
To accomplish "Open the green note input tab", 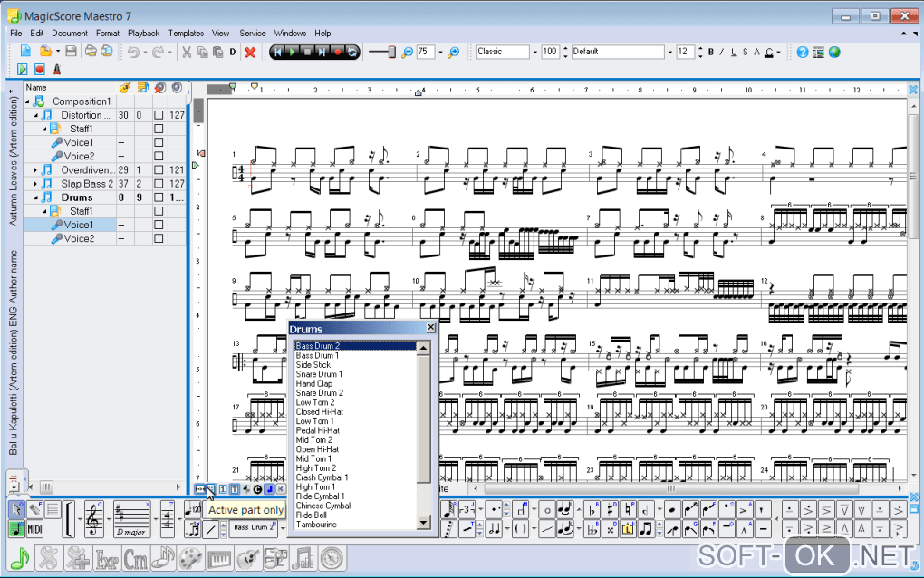I will click(20, 558).
